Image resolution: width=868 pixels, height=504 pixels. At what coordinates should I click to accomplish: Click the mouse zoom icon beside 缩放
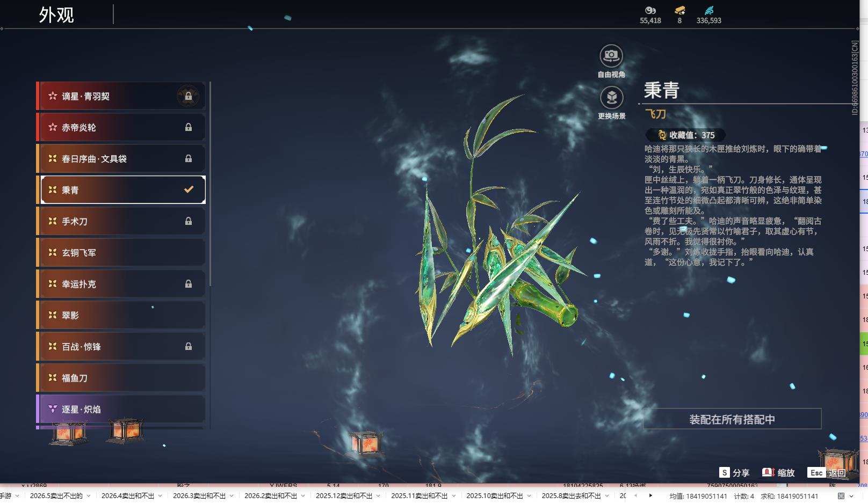coord(768,472)
